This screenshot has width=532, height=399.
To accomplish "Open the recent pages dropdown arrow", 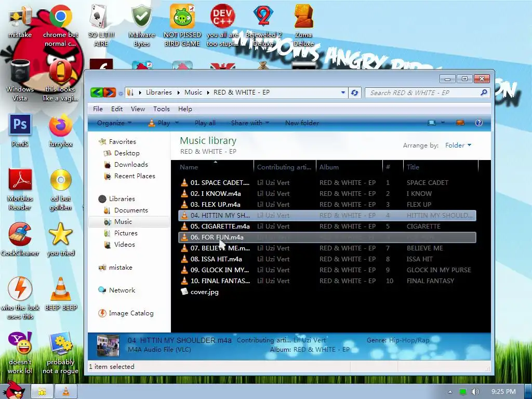I will click(x=121, y=92).
